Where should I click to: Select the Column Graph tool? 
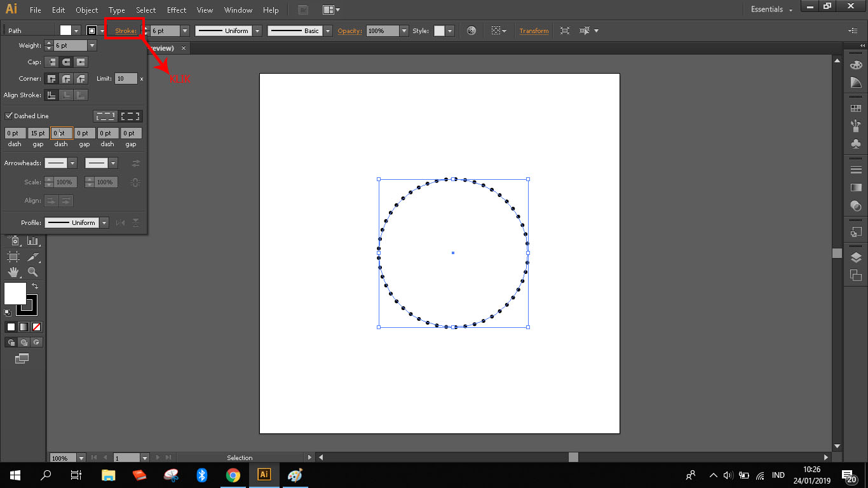point(32,241)
